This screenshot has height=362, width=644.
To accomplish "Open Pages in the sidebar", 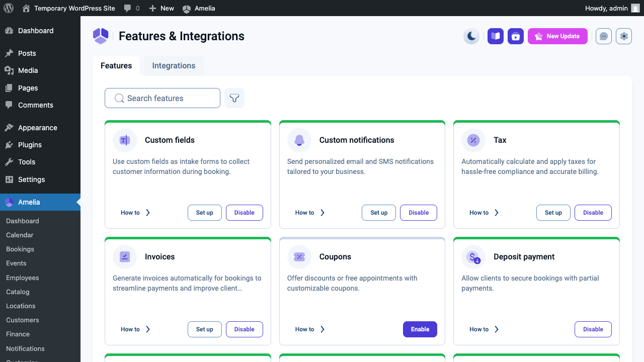I will [x=40, y=88].
